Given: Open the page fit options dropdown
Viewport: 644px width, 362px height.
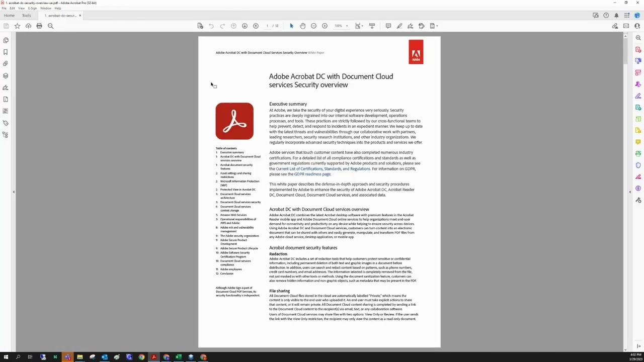Looking at the screenshot, I should [358, 26].
